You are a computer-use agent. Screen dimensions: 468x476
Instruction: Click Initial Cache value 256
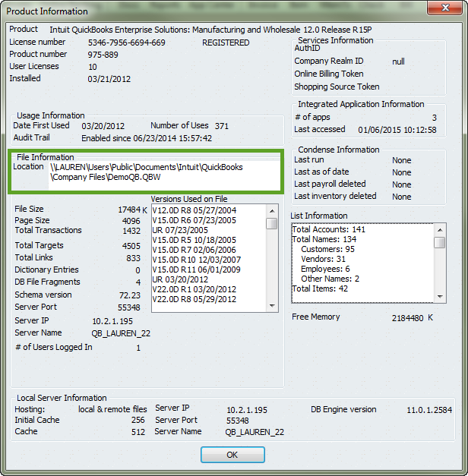coord(138,420)
